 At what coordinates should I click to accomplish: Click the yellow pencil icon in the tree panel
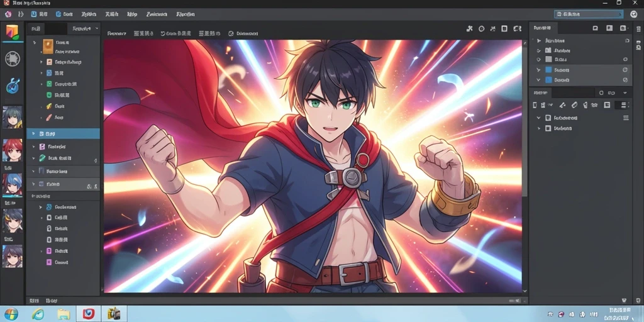click(x=49, y=106)
